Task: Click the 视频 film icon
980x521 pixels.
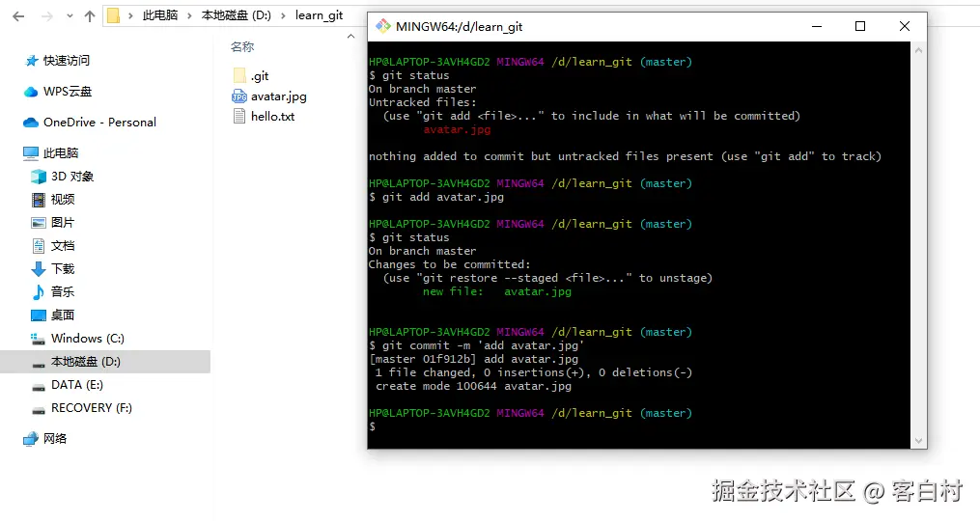Action: tap(39, 200)
